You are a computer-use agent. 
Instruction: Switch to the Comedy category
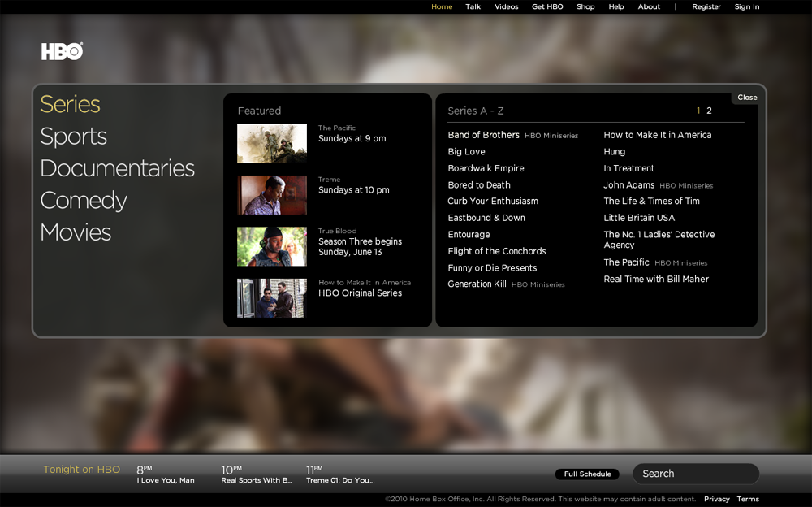(84, 201)
